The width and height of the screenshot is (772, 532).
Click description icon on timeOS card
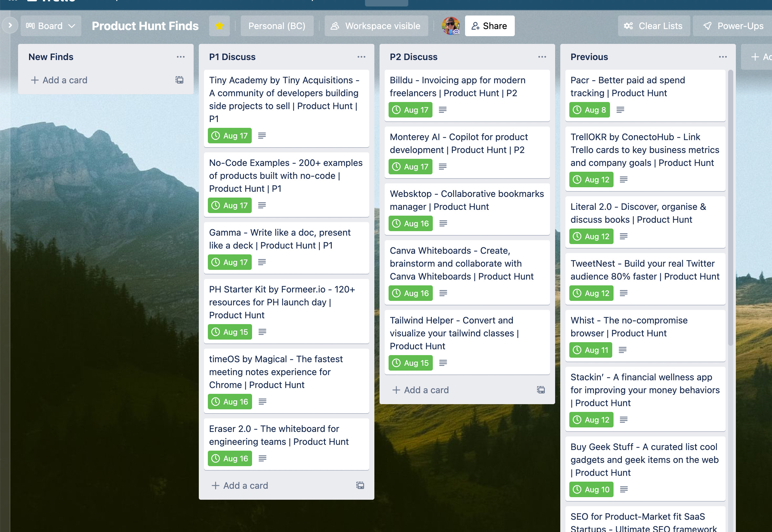[x=262, y=402]
